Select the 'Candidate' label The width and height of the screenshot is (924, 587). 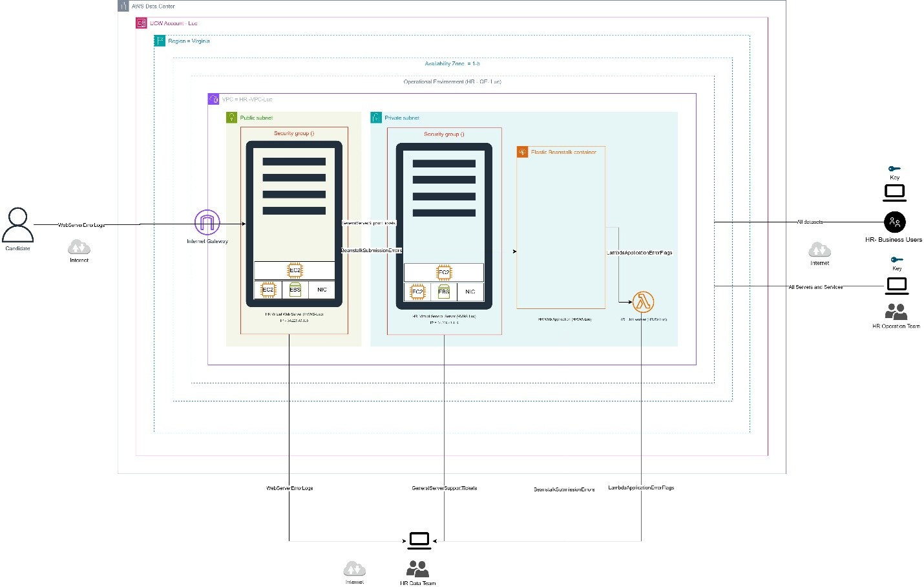click(x=17, y=248)
